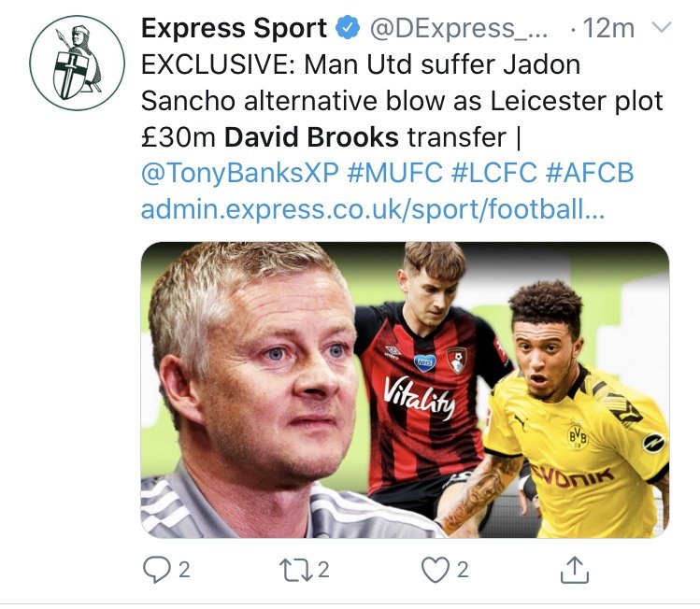Retweet using the circular arrows icon
The image size is (700, 609).
296,570
